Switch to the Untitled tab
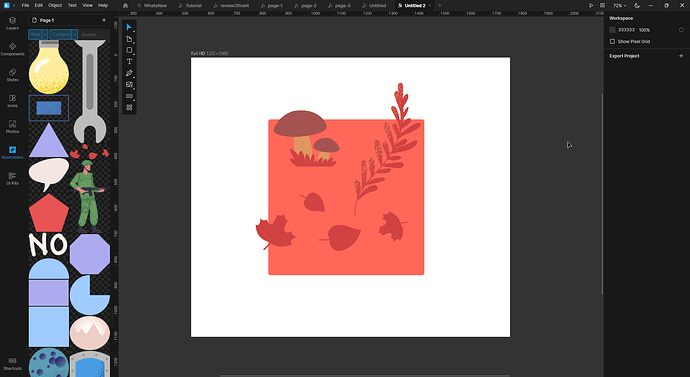Viewport: 690px width, 377px height. (x=374, y=6)
